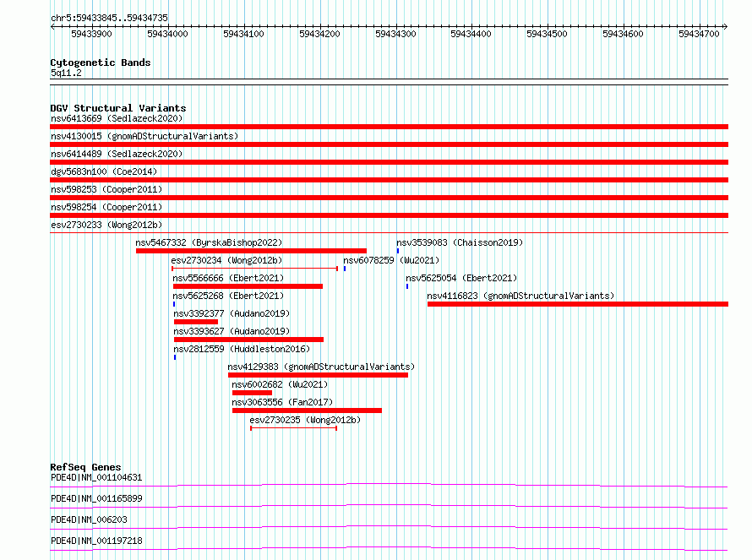
Task: Select the 5q11.2 cytogenetic band label
Action: click(66, 73)
